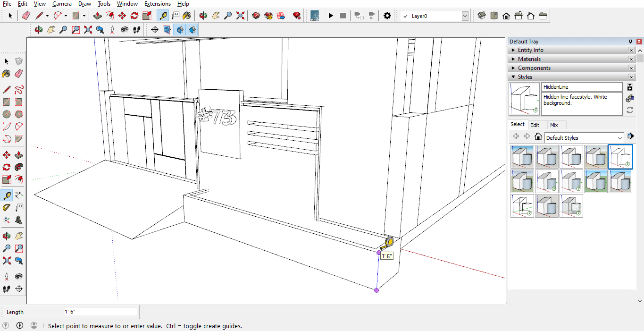The image size is (644, 331).
Task: Open the Layer0 layer dropdown
Action: [x=465, y=16]
